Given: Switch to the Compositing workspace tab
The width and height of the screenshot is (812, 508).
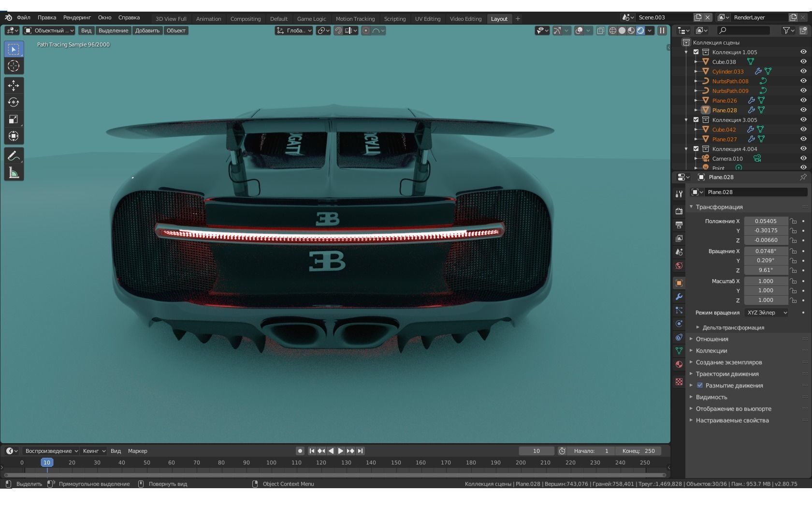Looking at the screenshot, I should click(246, 19).
